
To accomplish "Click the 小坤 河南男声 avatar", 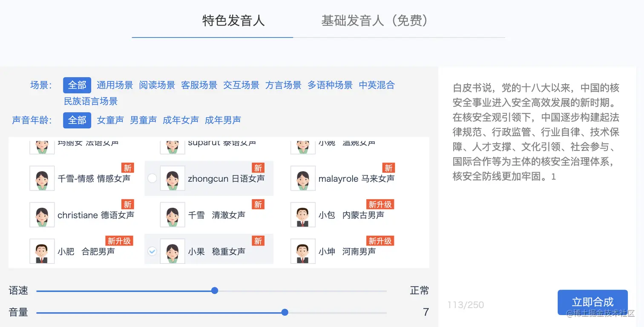I will click(303, 251).
